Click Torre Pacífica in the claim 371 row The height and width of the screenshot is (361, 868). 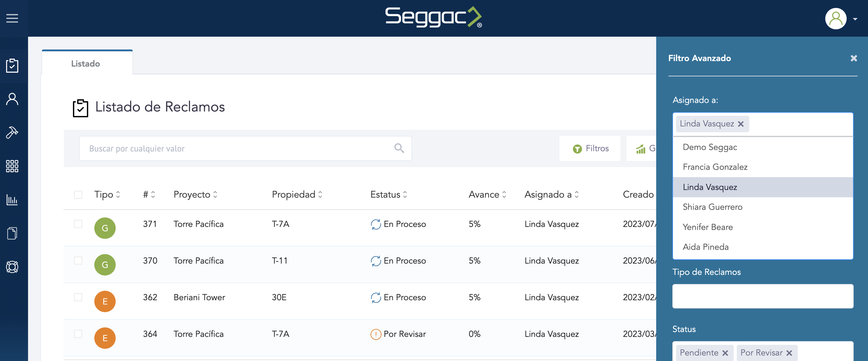(x=198, y=224)
